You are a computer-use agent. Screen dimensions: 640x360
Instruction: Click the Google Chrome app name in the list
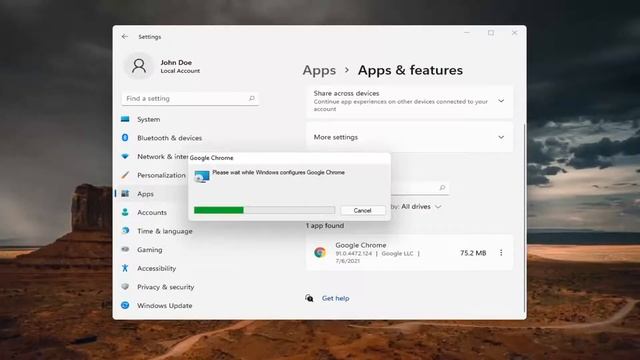[361, 245]
